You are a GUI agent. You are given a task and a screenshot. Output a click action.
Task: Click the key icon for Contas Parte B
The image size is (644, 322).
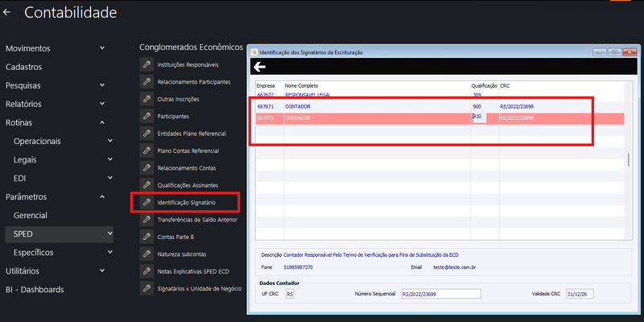[147, 237]
